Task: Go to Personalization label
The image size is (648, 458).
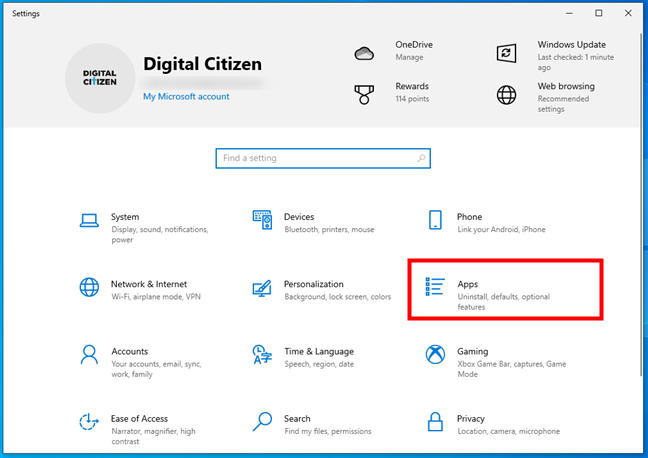Action: point(314,284)
